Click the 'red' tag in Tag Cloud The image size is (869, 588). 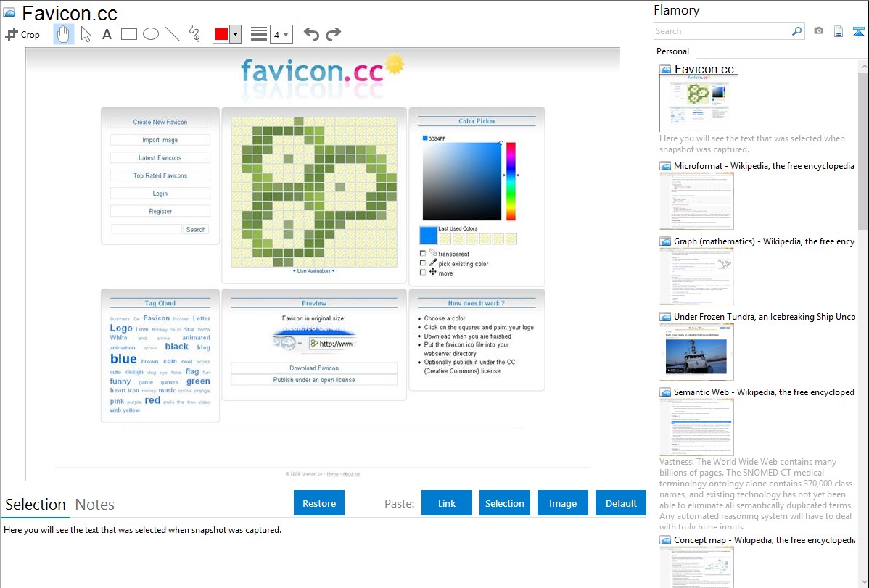coord(152,400)
